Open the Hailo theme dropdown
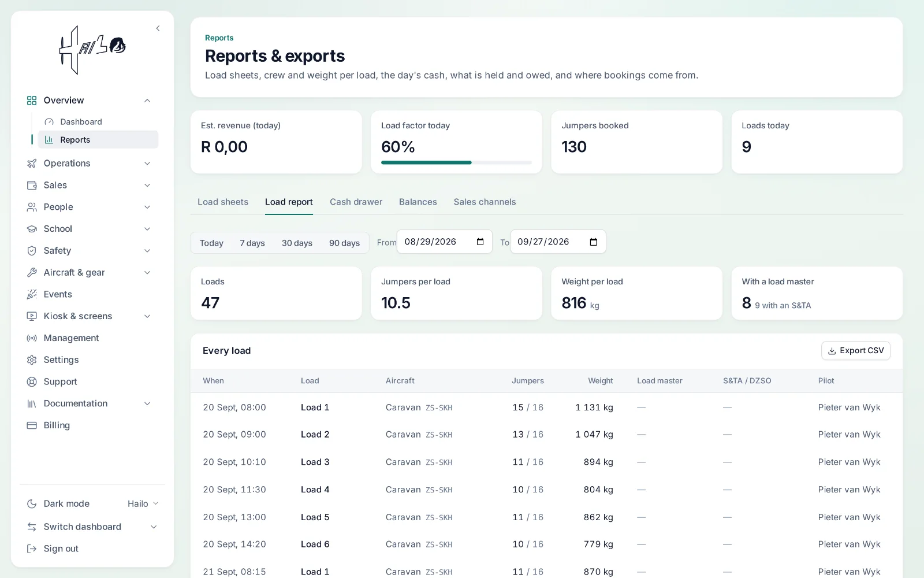924x578 pixels. (x=143, y=504)
